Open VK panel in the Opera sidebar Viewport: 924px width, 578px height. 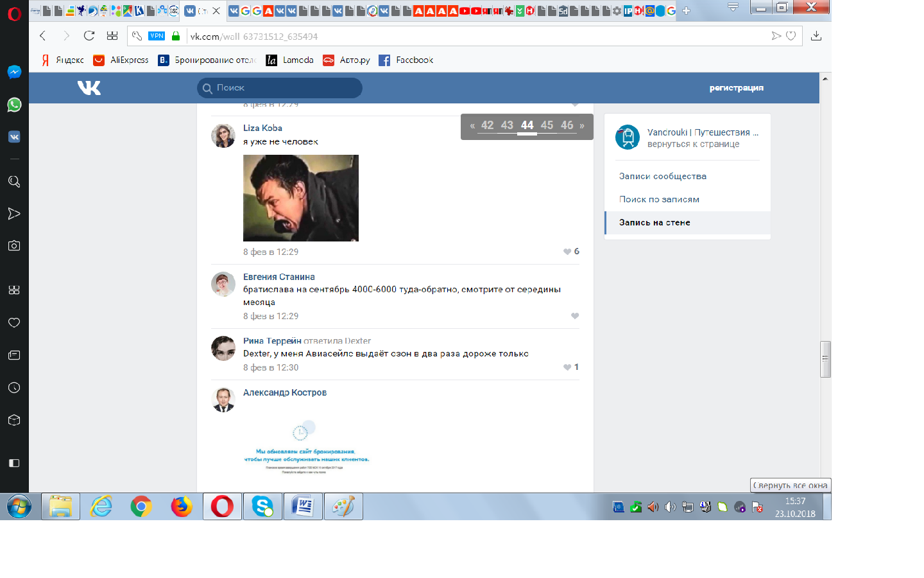[14, 137]
